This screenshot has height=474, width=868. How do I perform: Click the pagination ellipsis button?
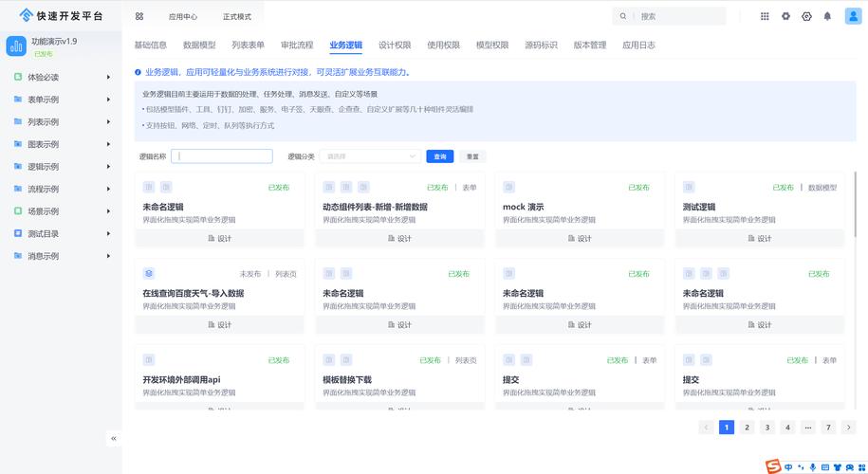pyautogui.click(x=807, y=427)
